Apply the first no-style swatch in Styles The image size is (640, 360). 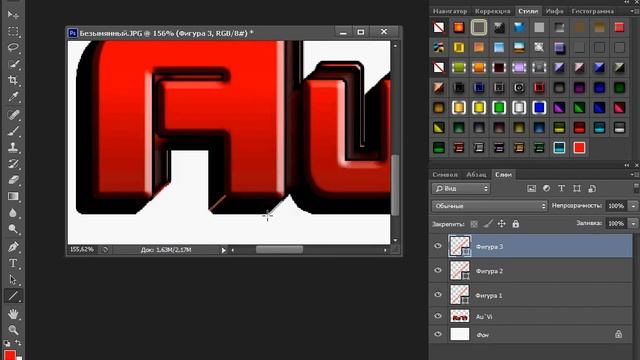click(x=439, y=27)
